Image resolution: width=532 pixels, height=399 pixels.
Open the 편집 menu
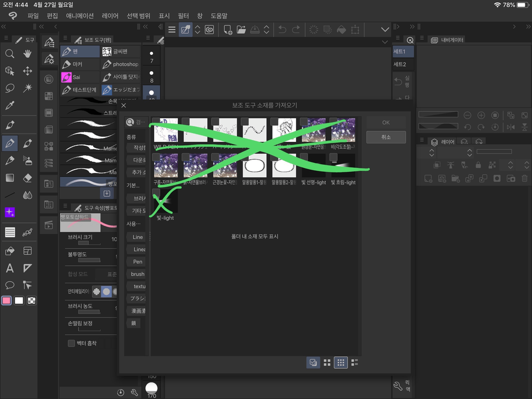coord(52,16)
